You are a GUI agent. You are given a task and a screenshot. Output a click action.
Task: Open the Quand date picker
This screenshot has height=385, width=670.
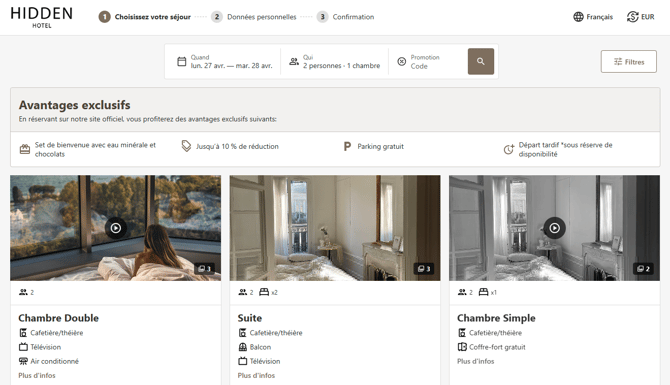point(225,62)
